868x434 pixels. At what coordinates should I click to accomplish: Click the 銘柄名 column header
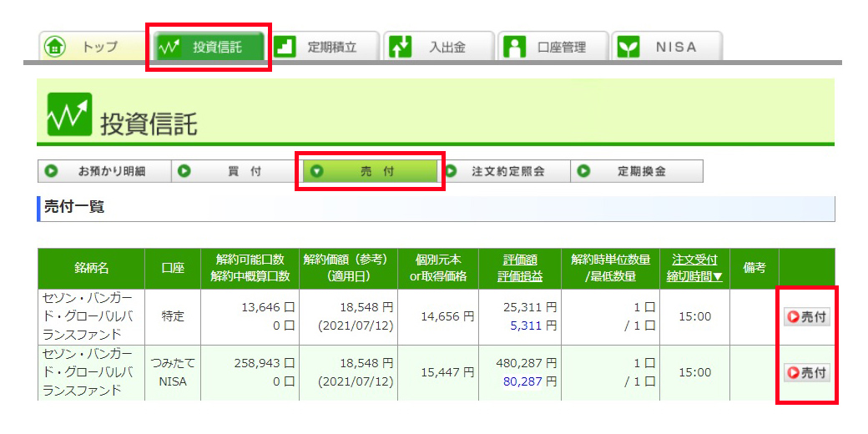(91, 269)
